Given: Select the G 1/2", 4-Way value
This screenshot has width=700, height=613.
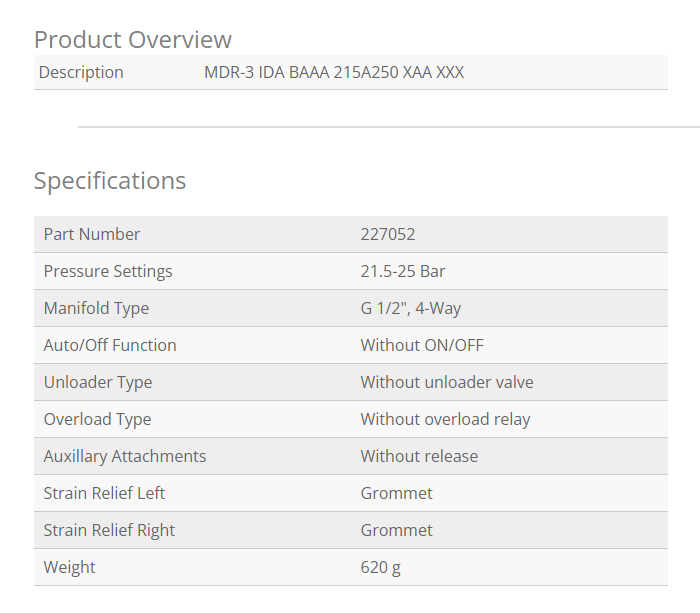Looking at the screenshot, I should [x=411, y=309].
